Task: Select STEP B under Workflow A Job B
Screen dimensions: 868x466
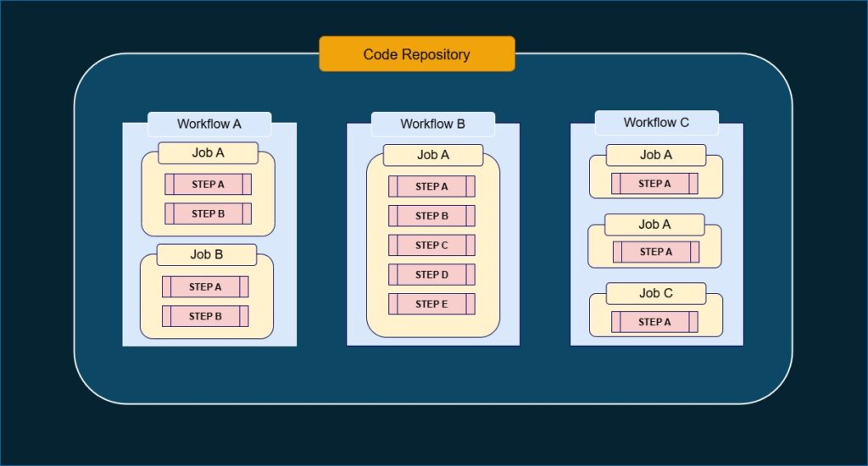Action: click(205, 316)
